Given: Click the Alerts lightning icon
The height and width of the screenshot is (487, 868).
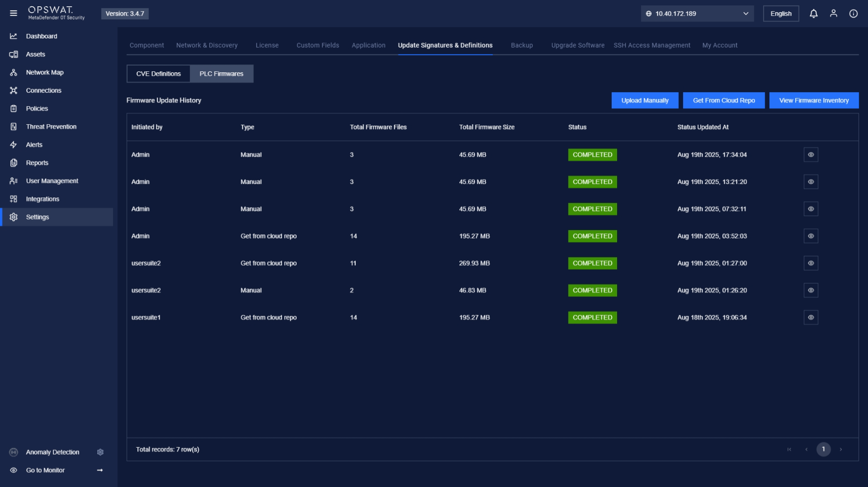Looking at the screenshot, I should click(x=14, y=145).
